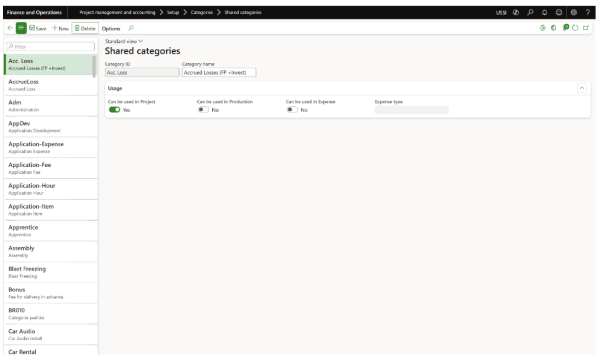This screenshot has width=600, height=364.
Task: Disable the Can be used in Project toggle
Action: (x=114, y=110)
